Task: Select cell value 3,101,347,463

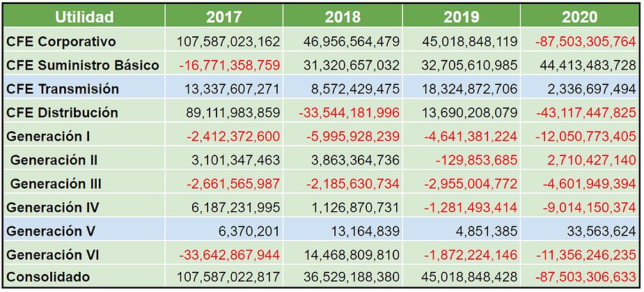Action: coord(236,160)
